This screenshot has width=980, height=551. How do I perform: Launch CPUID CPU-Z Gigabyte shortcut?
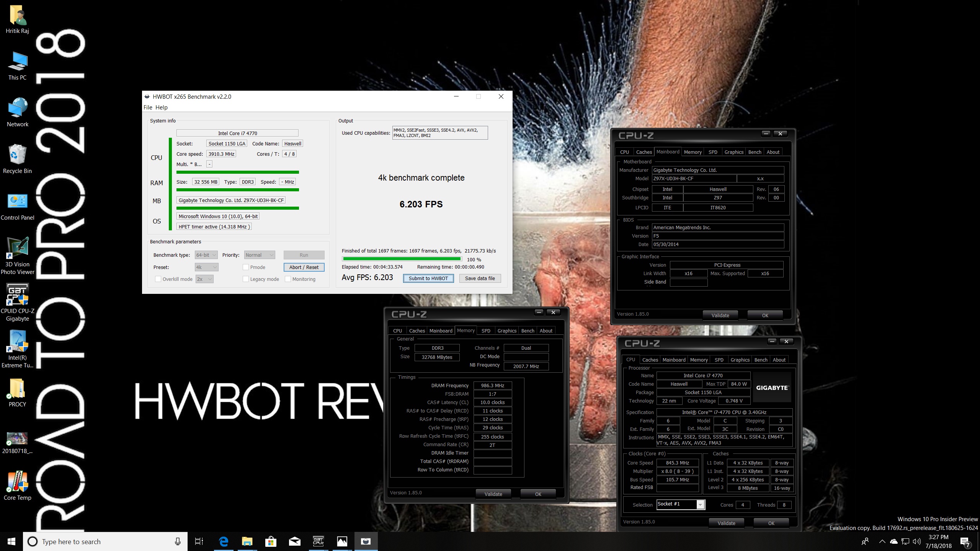[17, 302]
